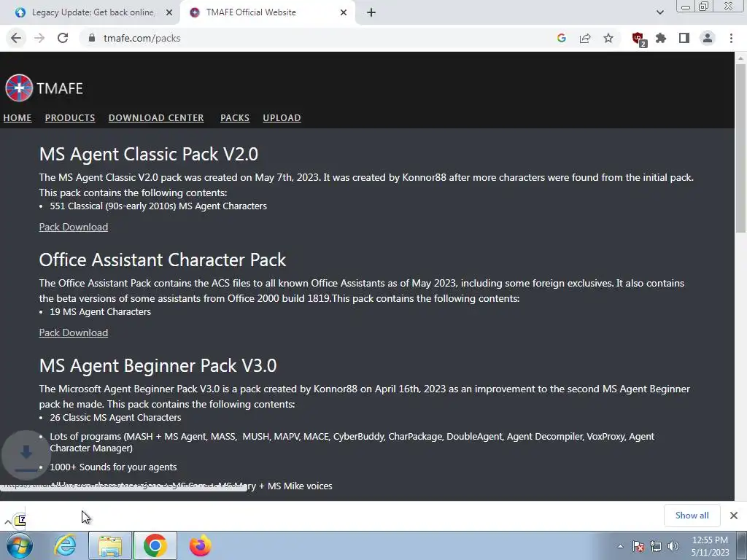The width and height of the screenshot is (747, 560).
Task: Open the extensions puzzle menu
Action: (x=661, y=38)
